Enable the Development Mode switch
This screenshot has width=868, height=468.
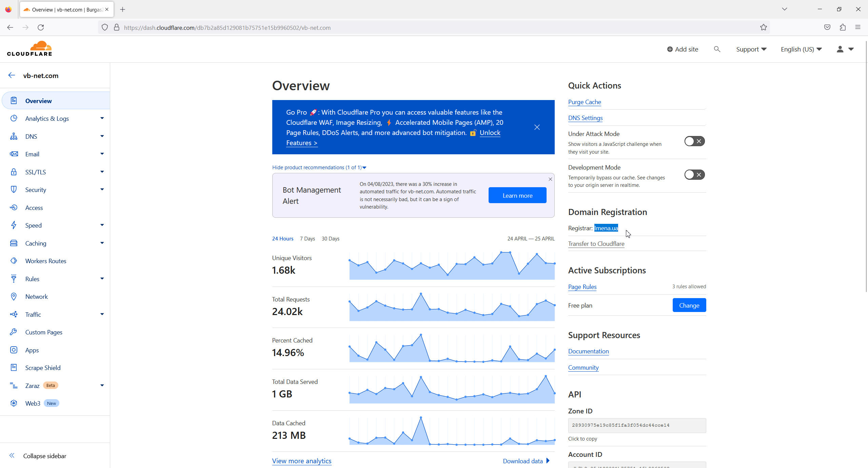(694, 175)
